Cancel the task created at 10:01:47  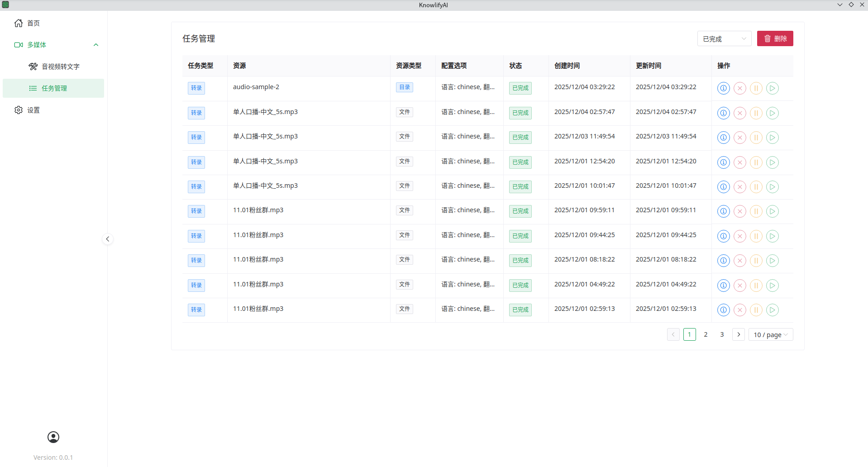point(739,187)
